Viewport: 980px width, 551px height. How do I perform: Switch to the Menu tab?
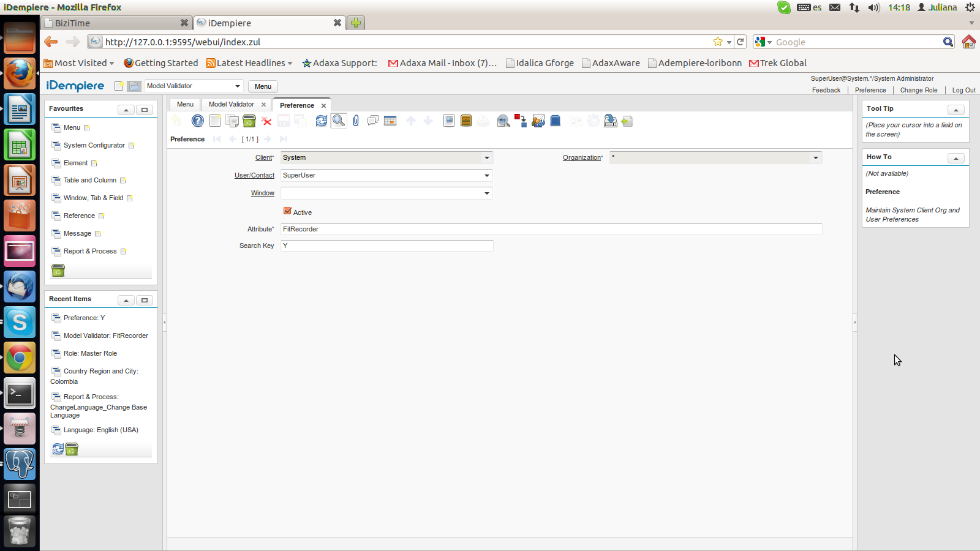click(x=185, y=105)
